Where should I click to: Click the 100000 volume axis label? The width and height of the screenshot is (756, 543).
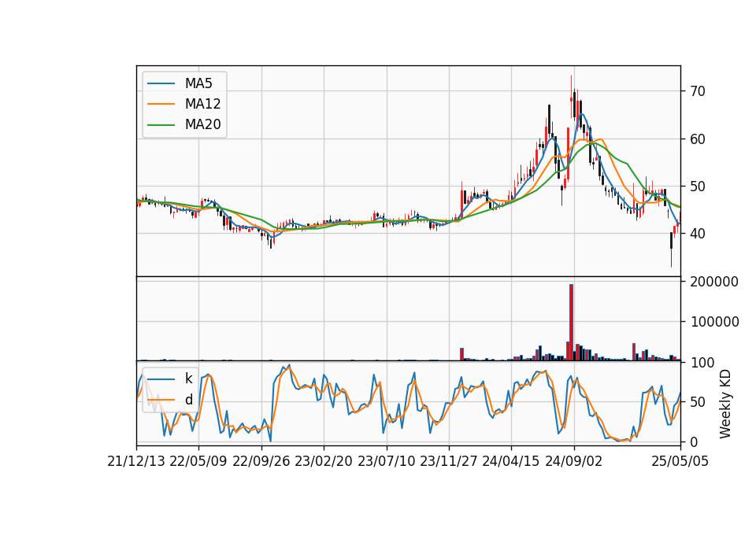(714, 322)
